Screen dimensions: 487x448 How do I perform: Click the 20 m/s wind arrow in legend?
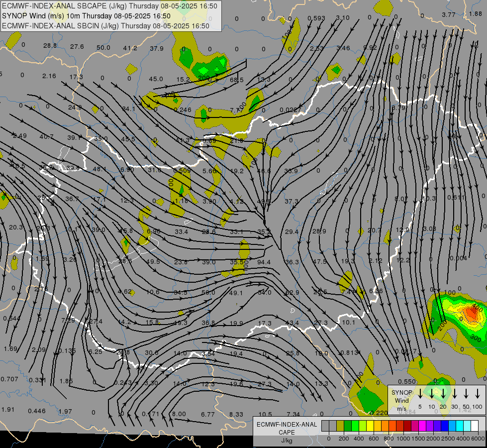(x=443, y=394)
